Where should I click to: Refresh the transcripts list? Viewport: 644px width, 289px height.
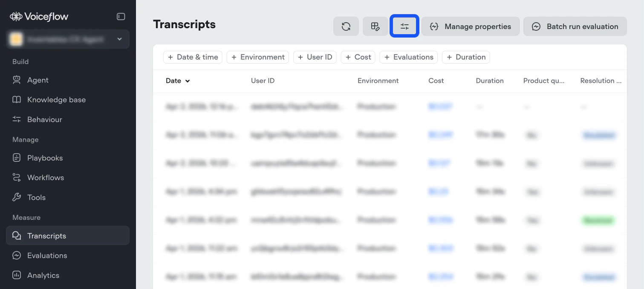[346, 26]
